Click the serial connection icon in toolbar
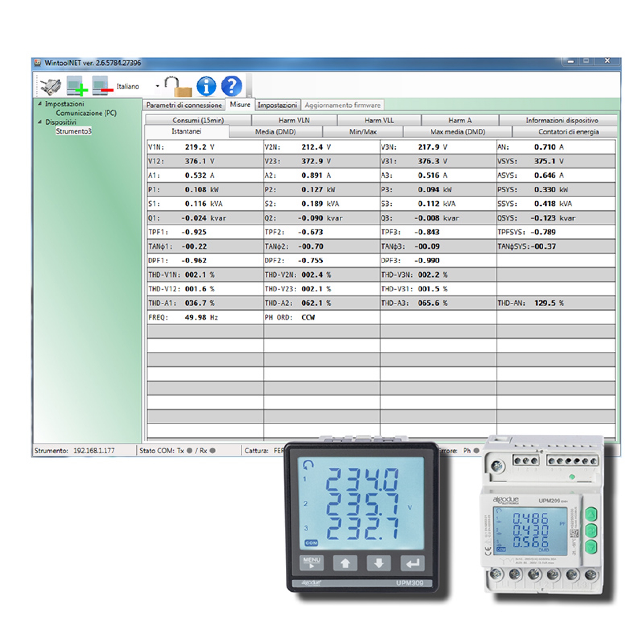Viewport: 644px width, 644px height. (51, 86)
